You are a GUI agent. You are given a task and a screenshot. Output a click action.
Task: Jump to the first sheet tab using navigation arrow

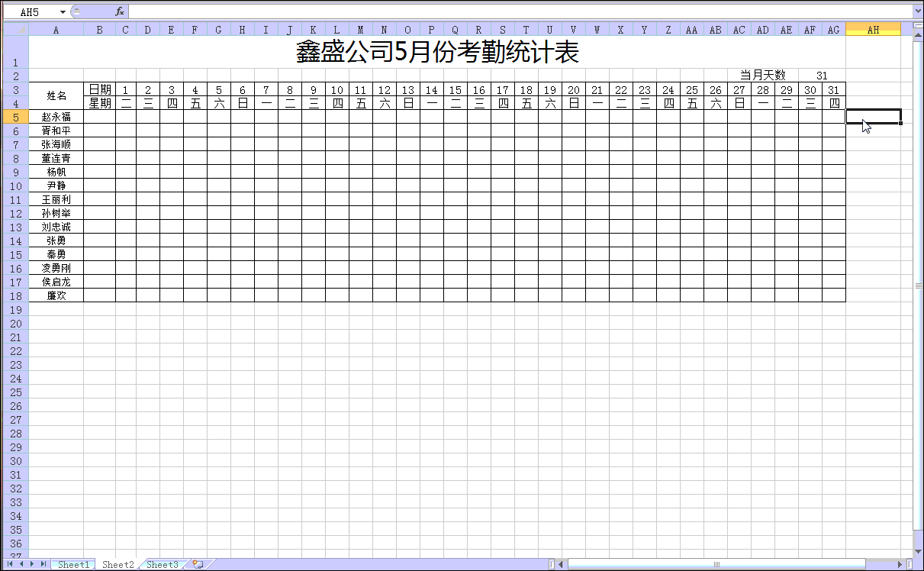(x=11, y=564)
